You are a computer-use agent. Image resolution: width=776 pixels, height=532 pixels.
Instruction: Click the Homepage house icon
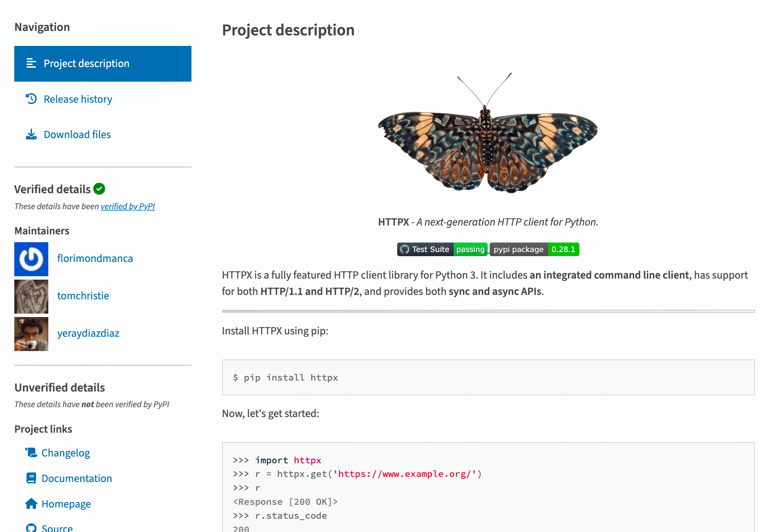[x=31, y=503]
